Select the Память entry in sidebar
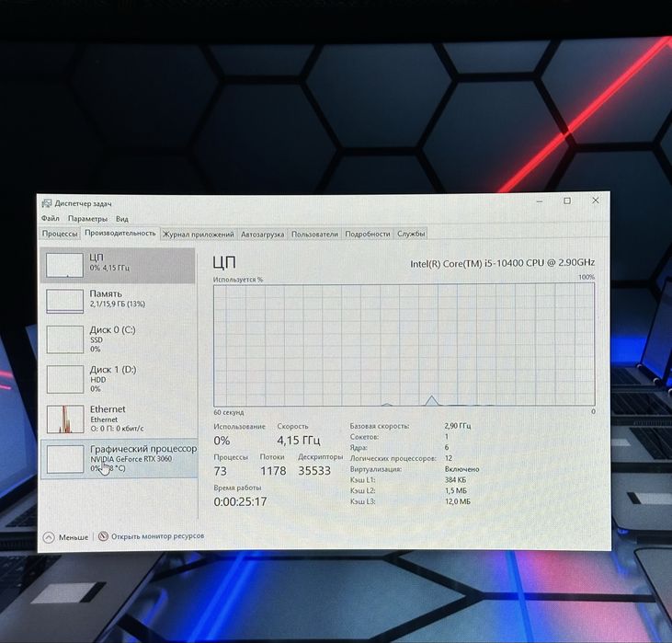The image size is (672, 643). 118,301
